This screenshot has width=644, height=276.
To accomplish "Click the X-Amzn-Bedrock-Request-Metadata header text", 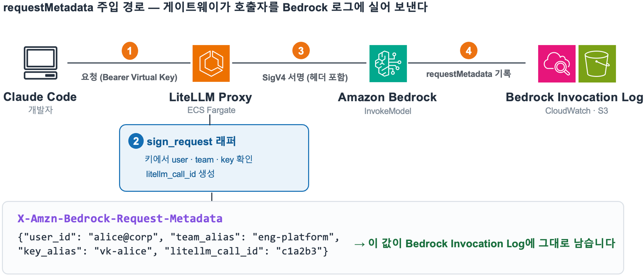I will tap(120, 219).
